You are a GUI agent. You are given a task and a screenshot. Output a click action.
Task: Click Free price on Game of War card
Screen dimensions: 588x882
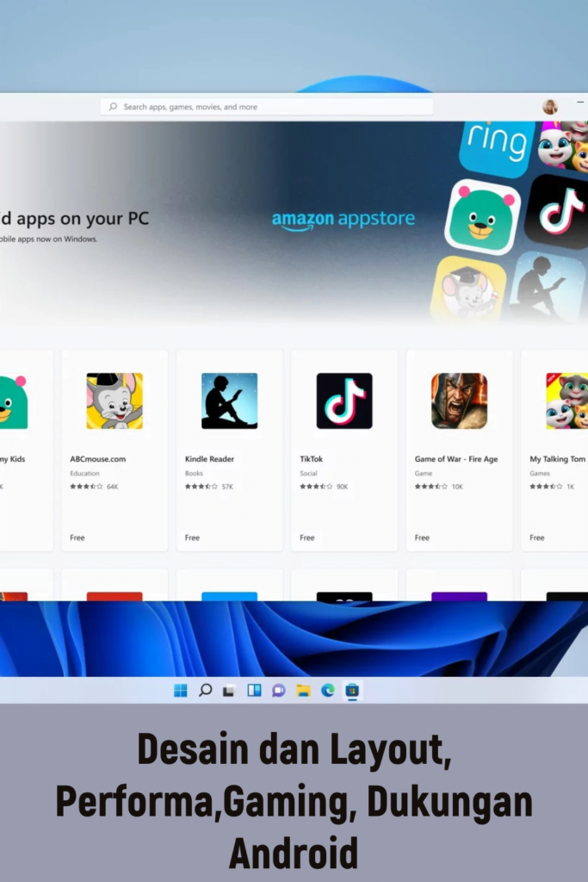click(x=422, y=537)
